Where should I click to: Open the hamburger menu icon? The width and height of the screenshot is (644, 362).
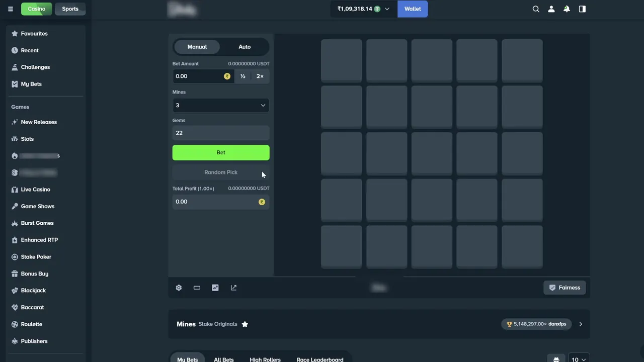coord(10,9)
